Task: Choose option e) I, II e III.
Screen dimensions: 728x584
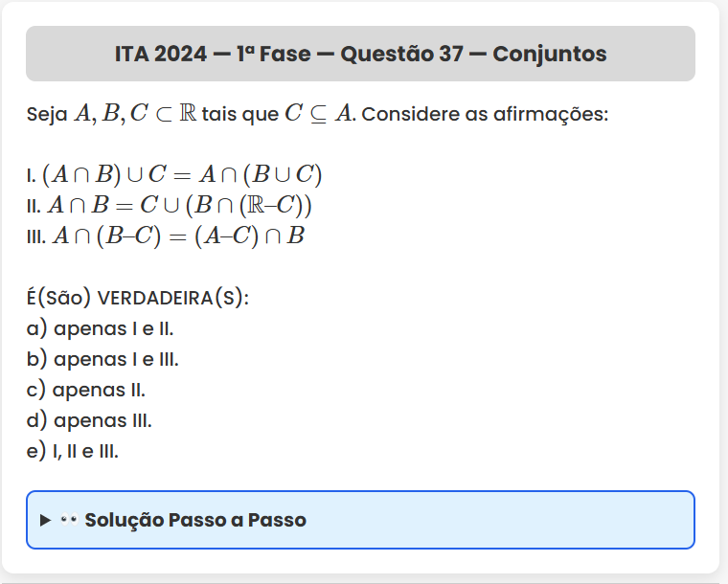Action: 73,451
